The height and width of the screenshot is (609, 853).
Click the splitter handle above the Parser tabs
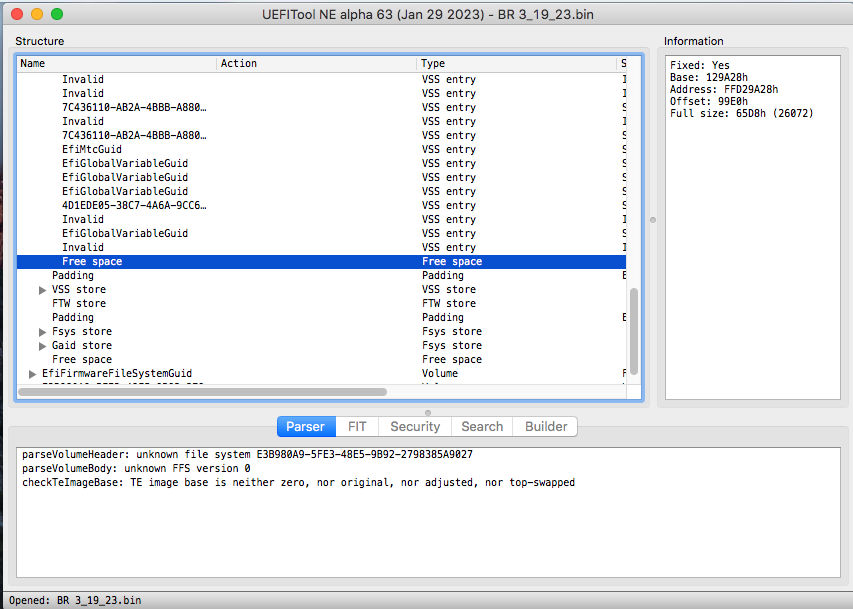[428, 413]
